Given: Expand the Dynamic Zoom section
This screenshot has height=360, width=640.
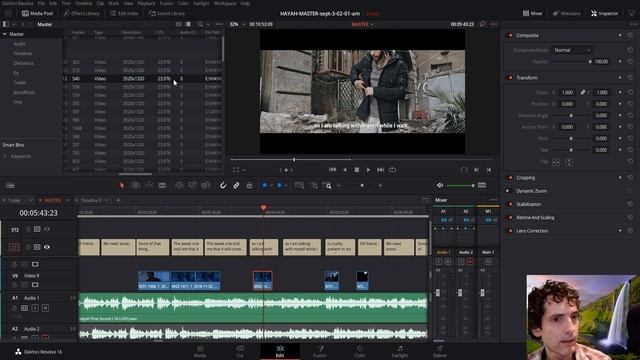Looking at the screenshot, I should pos(531,191).
